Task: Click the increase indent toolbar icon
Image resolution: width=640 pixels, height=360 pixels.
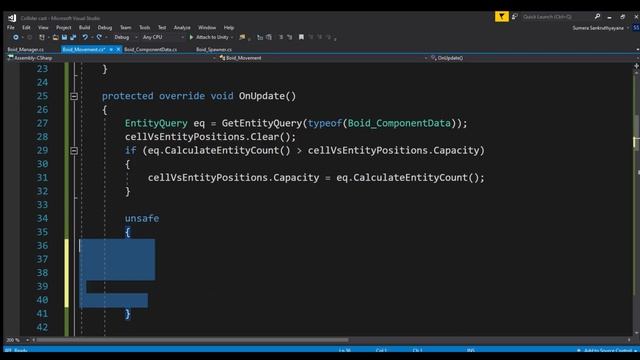Action: [269, 37]
